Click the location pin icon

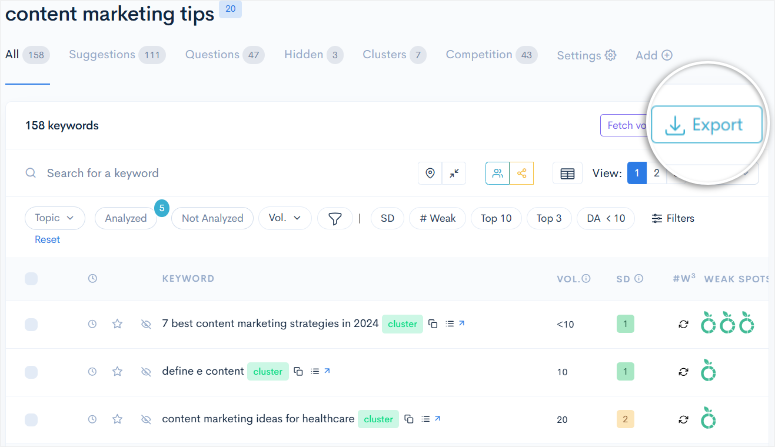pyautogui.click(x=430, y=173)
